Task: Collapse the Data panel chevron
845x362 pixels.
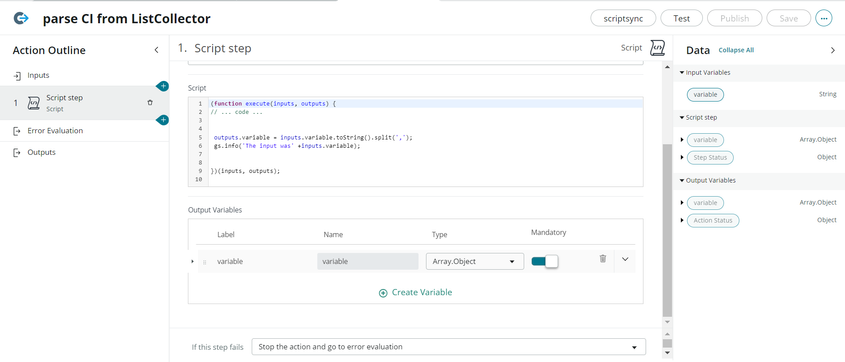Action: point(833,50)
